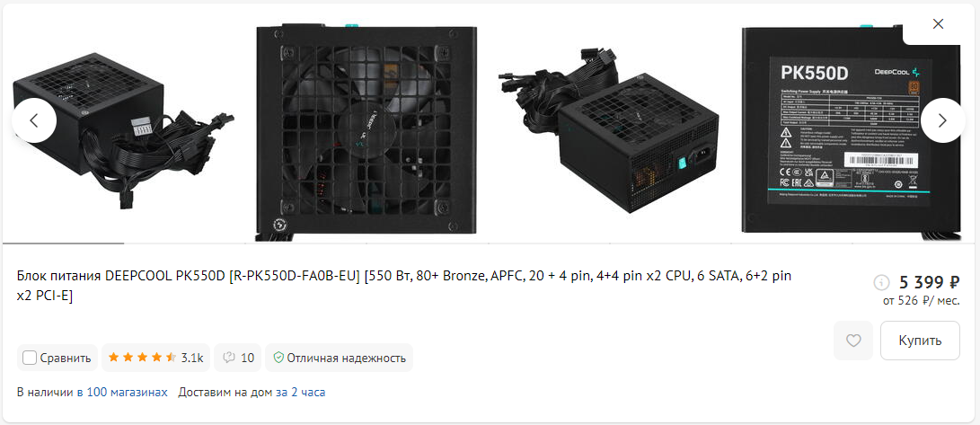The height and width of the screenshot is (425, 980).
Task: Open the comments bubble showing 10
Action: pyautogui.click(x=238, y=359)
